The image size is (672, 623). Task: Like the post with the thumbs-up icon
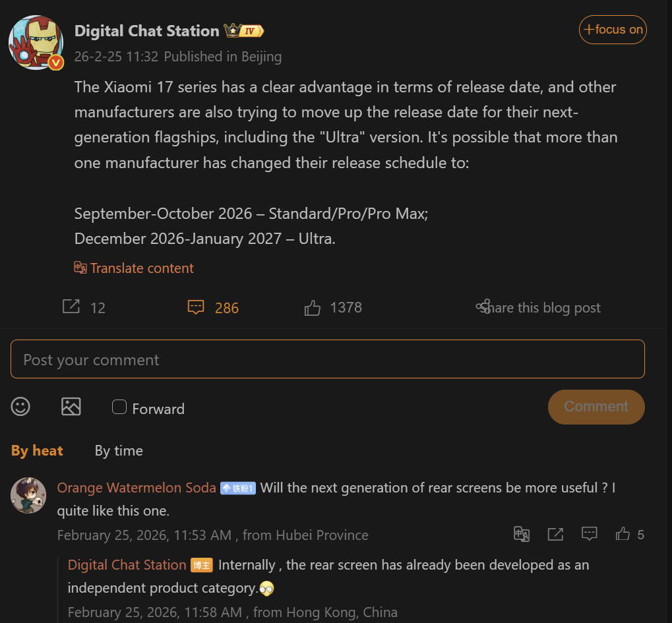pyautogui.click(x=313, y=307)
